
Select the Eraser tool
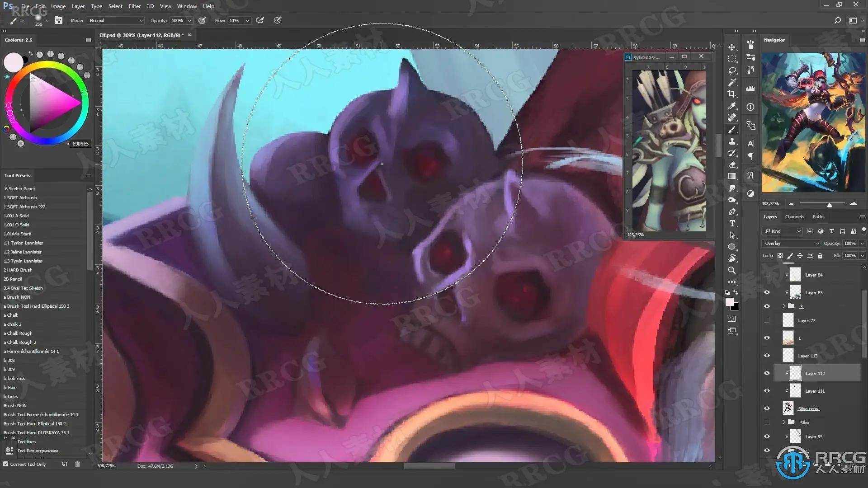732,164
